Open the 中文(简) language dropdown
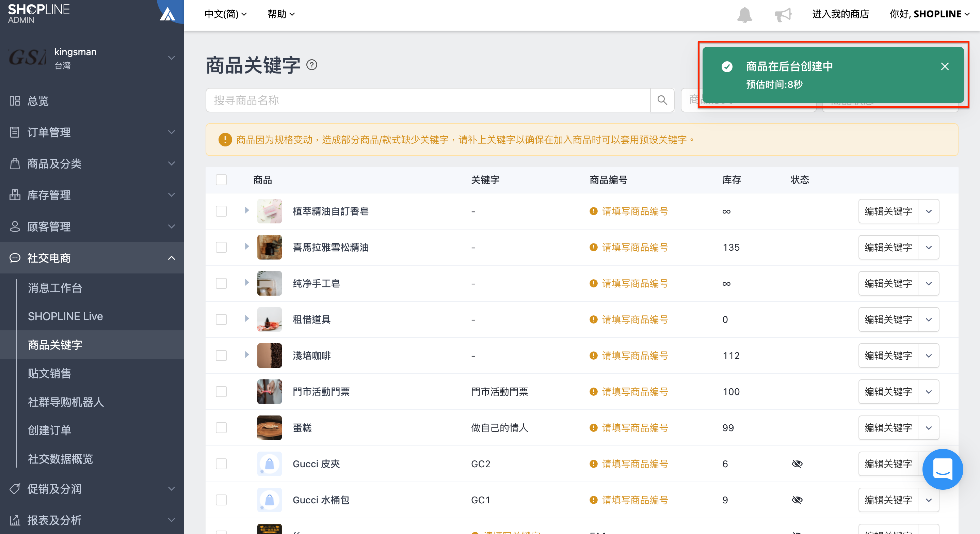The image size is (980, 534). click(x=226, y=14)
